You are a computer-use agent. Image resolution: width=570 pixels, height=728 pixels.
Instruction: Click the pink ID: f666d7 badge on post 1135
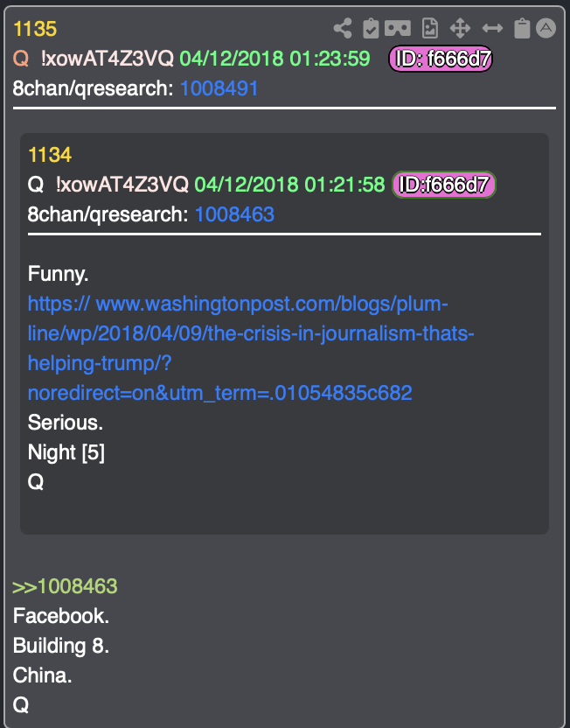coord(440,59)
